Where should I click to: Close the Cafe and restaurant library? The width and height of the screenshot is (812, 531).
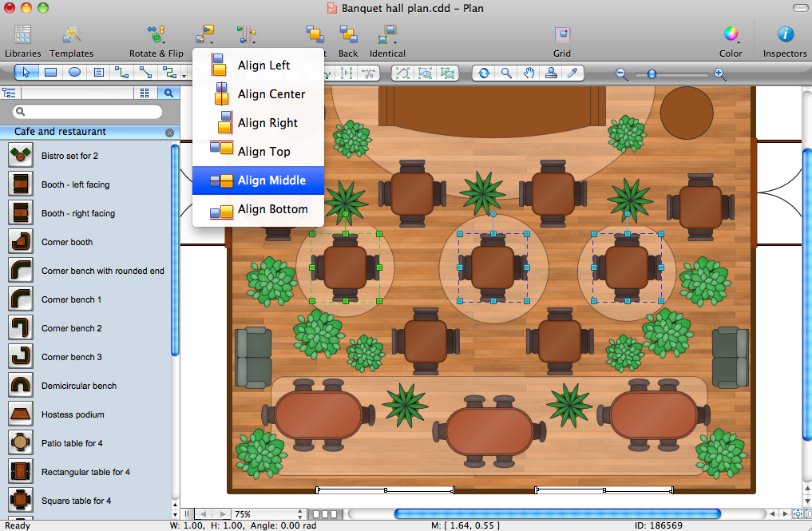[169, 133]
